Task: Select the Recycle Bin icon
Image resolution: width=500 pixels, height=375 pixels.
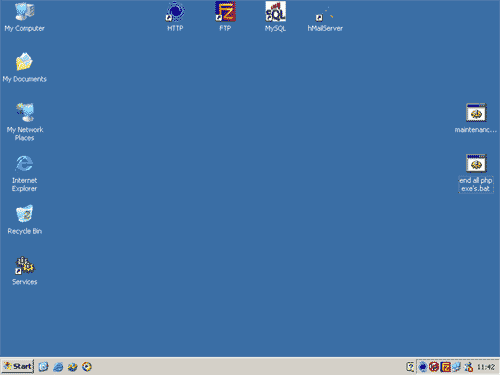Action: [25, 214]
